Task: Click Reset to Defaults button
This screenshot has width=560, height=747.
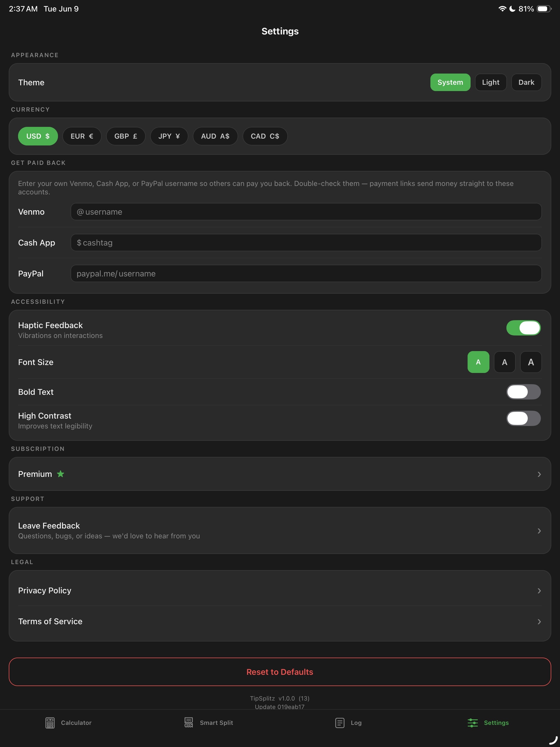Action: pos(280,672)
